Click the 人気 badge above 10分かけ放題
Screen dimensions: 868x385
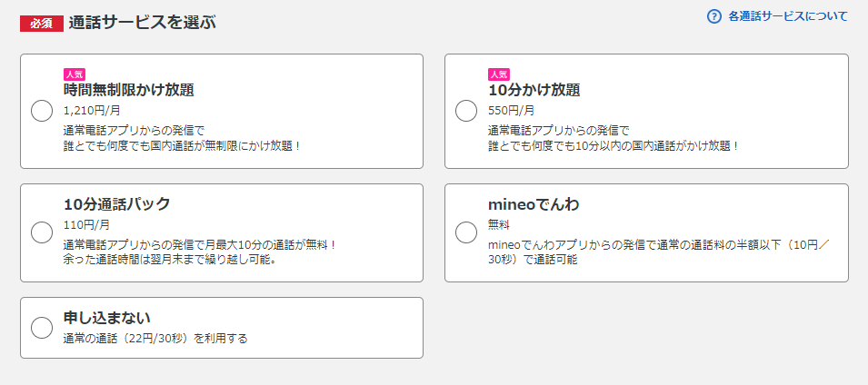point(499,74)
